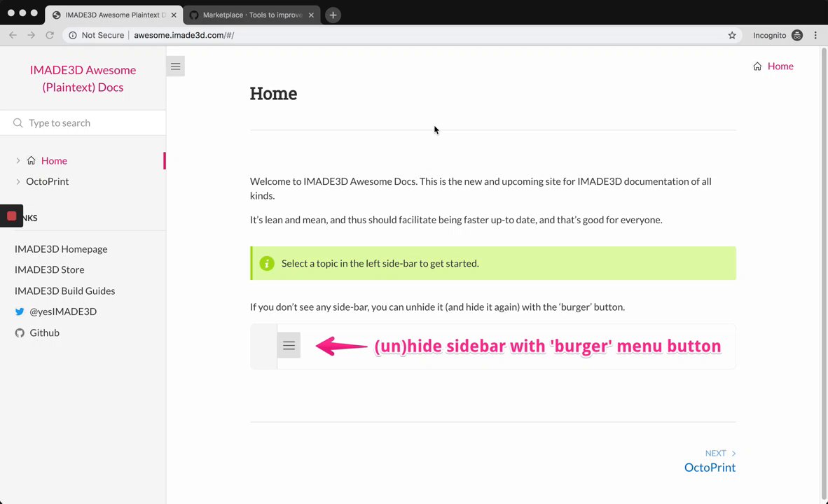Image resolution: width=828 pixels, height=504 pixels.
Task: Open the Incognito profile icon
Action: (x=797, y=36)
